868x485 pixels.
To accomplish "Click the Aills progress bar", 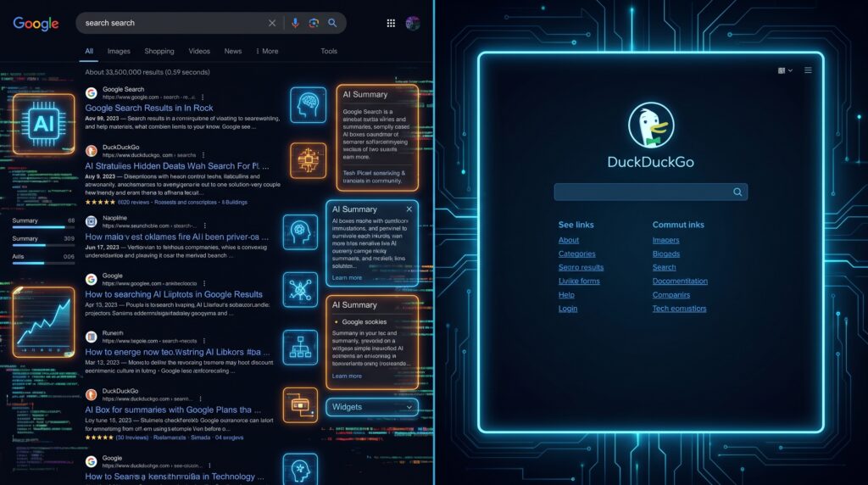I will coord(43,264).
